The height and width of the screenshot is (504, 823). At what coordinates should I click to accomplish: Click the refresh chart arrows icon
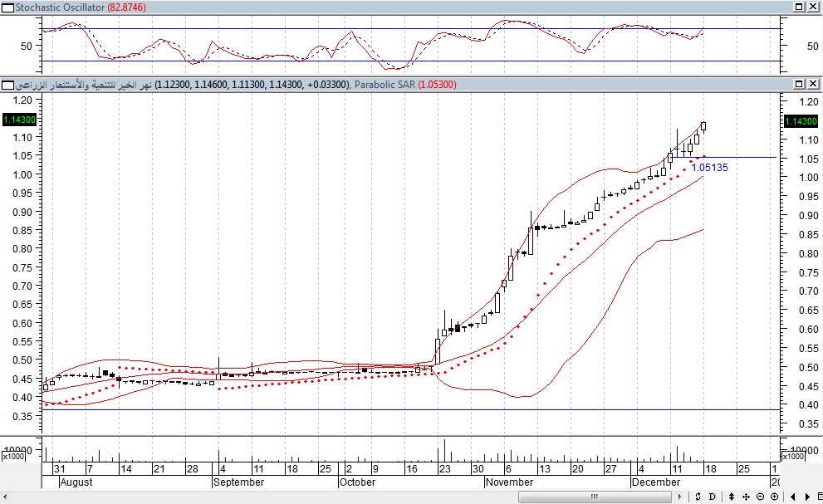(x=698, y=497)
